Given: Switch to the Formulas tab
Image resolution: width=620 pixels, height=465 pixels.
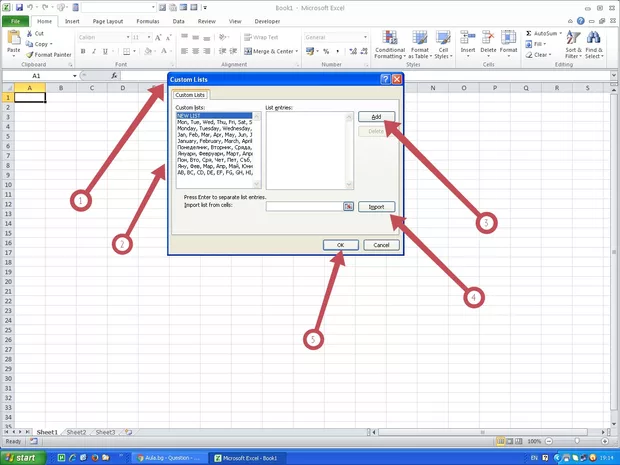Looking at the screenshot, I should pyautogui.click(x=146, y=20).
